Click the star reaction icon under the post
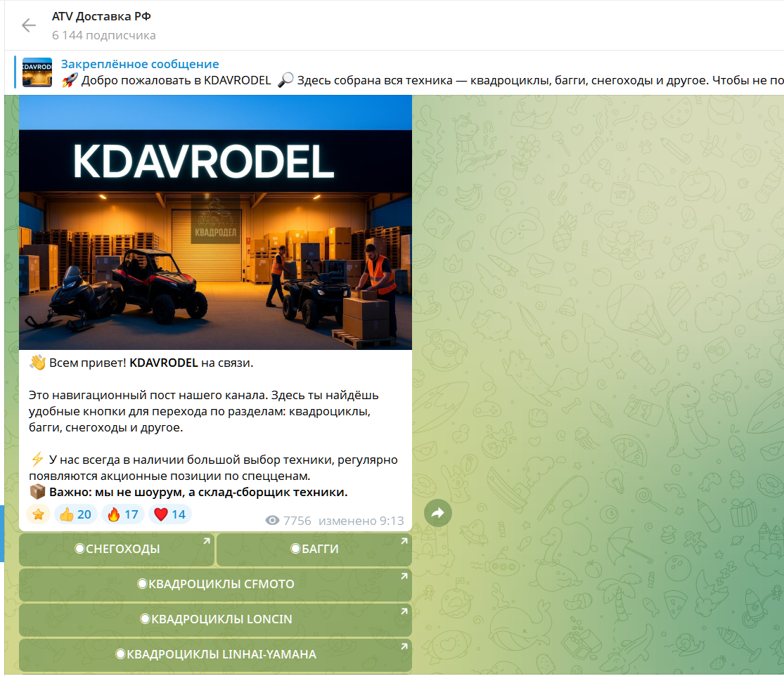This screenshot has height=676, width=784. tap(39, 514)
